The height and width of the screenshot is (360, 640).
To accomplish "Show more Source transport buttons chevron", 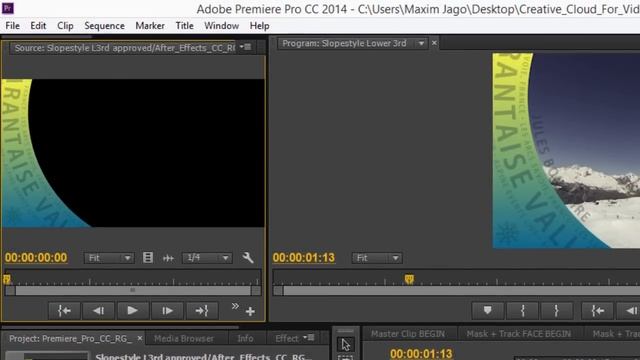I will pyautogui.click(x=235, y=306).
